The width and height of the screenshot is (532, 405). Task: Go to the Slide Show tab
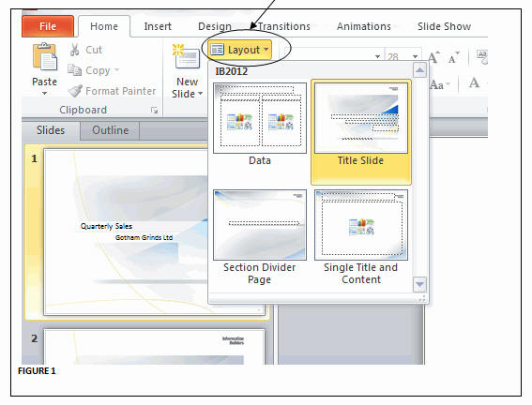444,26
